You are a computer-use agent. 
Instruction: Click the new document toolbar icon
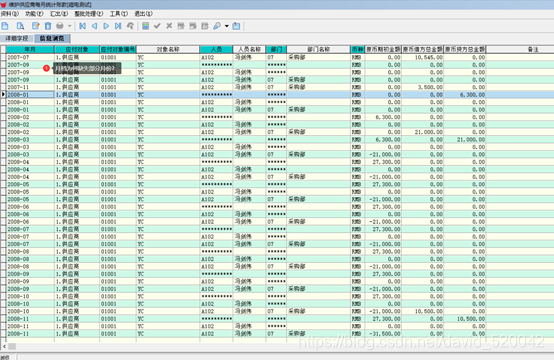click(5, 26)
